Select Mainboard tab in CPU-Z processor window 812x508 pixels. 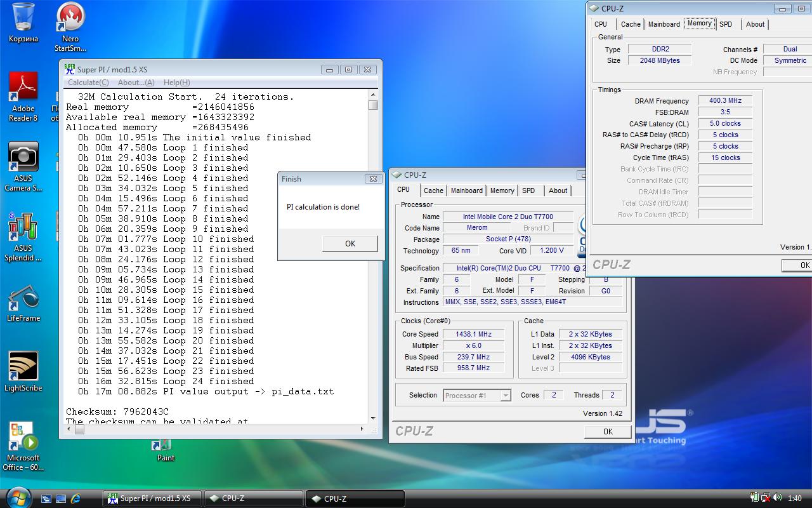(467, 190)
